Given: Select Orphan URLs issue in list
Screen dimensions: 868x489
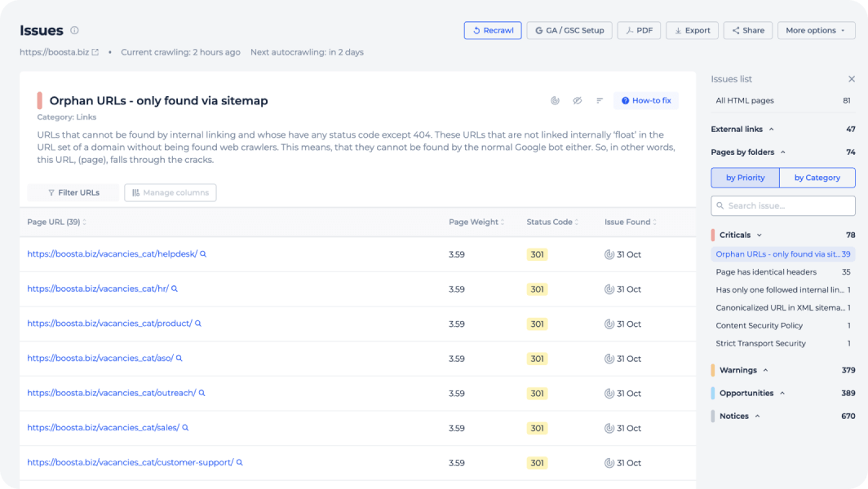Looking at the screenshot, I should [783, 254].
